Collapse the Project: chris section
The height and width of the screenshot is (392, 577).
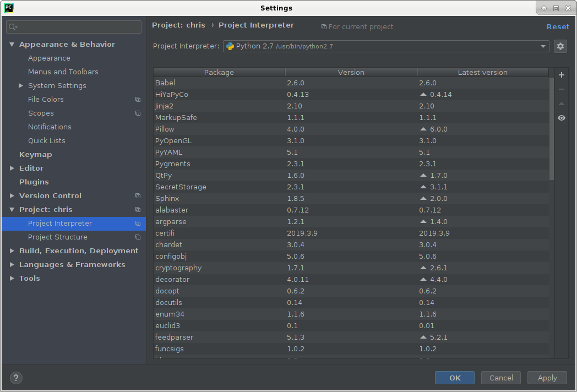click(12, 209)
